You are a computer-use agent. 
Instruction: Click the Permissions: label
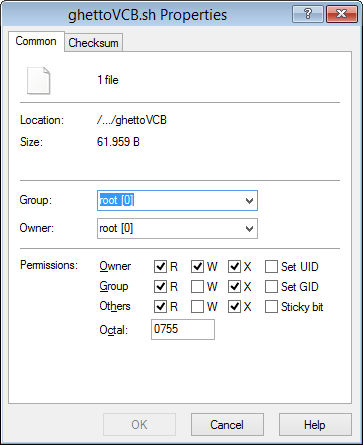coord(49,265)
